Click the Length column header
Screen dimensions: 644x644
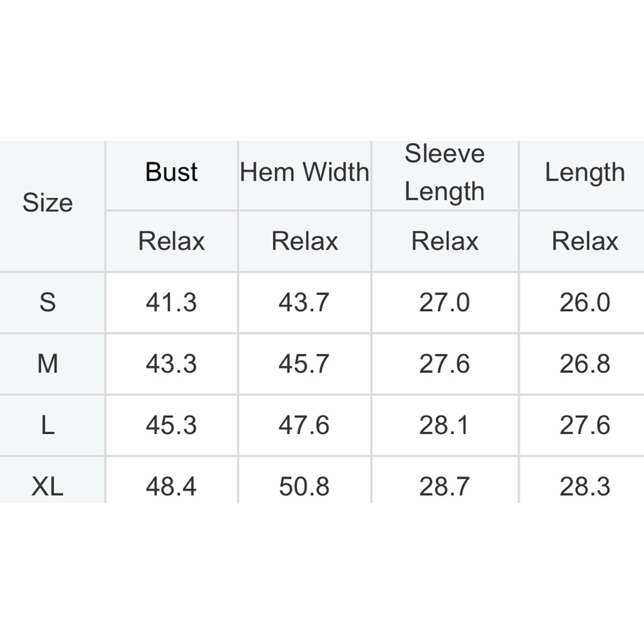[585, 173]
